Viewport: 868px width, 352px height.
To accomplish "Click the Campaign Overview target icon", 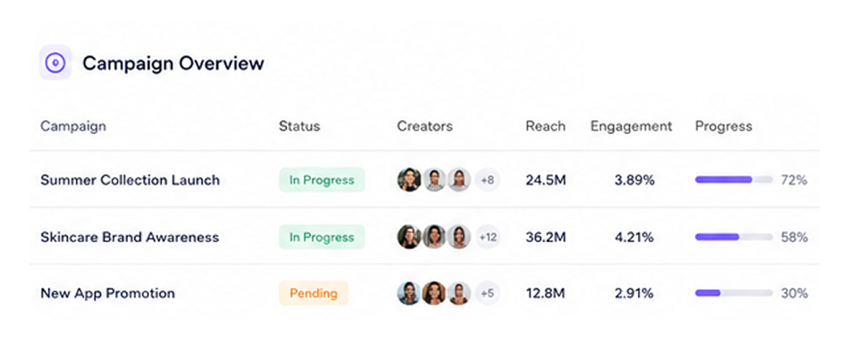I will coord(56,63).
